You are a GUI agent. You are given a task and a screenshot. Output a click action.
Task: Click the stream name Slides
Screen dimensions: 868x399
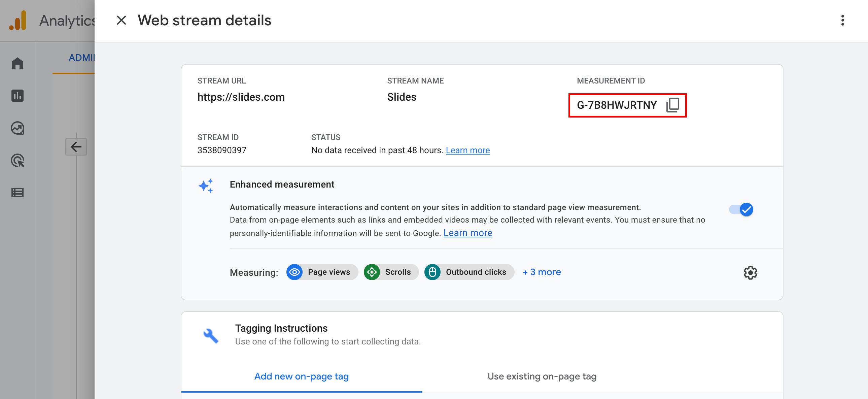coord(402,97)
